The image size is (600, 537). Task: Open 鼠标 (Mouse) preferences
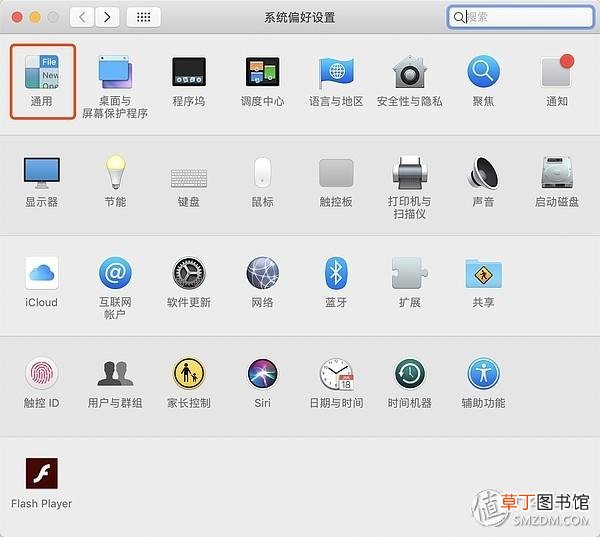click(262, 181)
